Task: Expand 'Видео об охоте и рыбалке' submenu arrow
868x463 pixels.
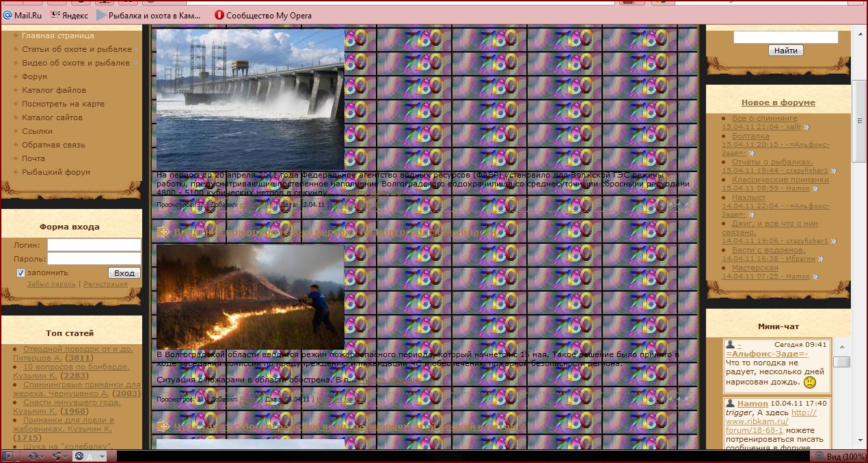Action: click(137, 63)
